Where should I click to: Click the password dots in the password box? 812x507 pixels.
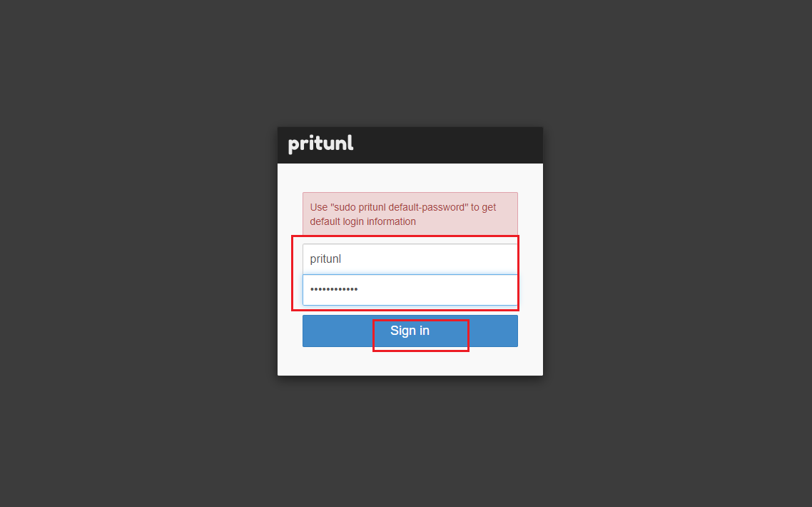point(334,290)
